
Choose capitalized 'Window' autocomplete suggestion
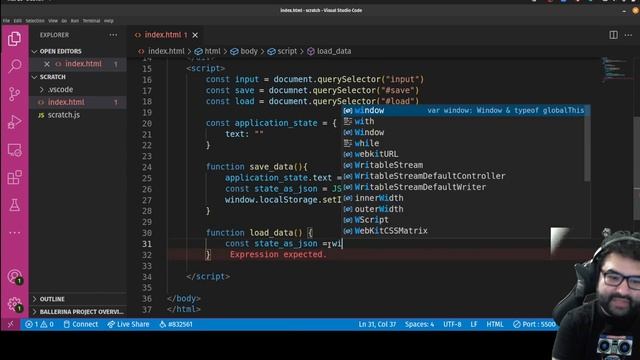click(x=464, y=133)
